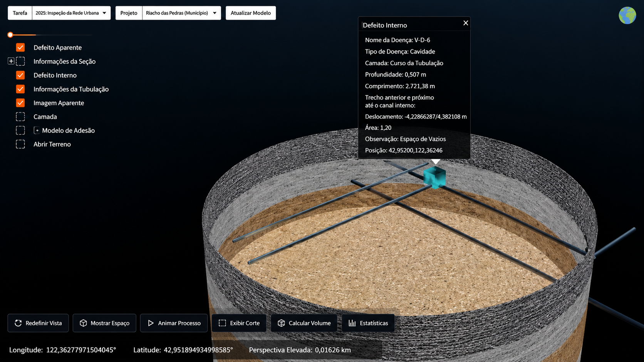Click 'Profundidade: 0,507 m' text
This screenshot has width=644, height=362.
396,75
